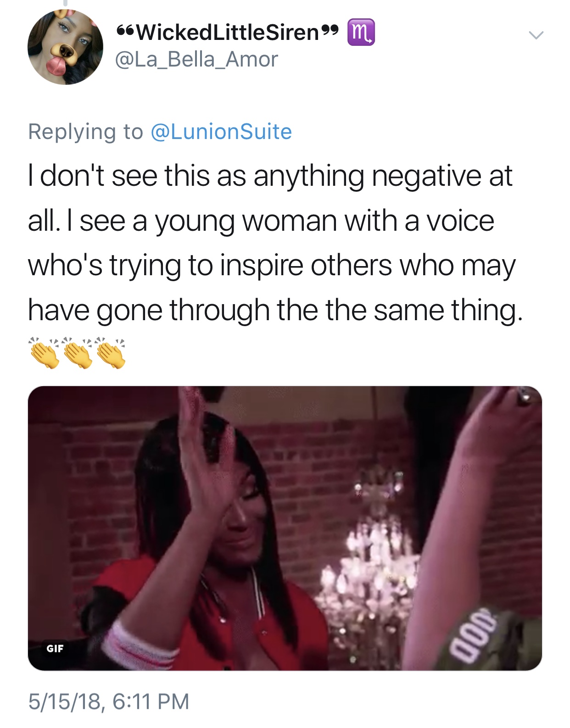Open the @La_Bella_Amor handle

pos(196,60)
